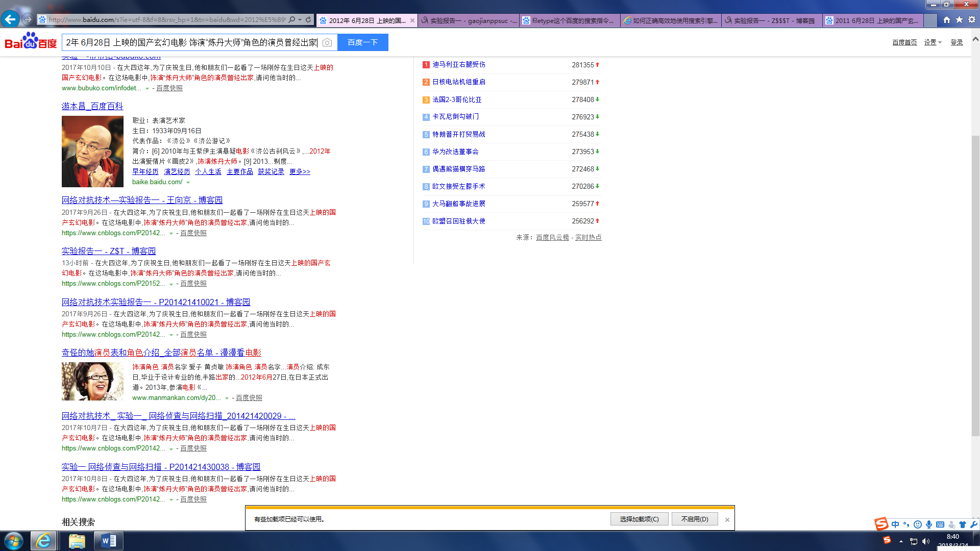Viewport: 980px width, 551px height.
Task: Open IE tools gear icon
Action: click(x=972, y=20)
